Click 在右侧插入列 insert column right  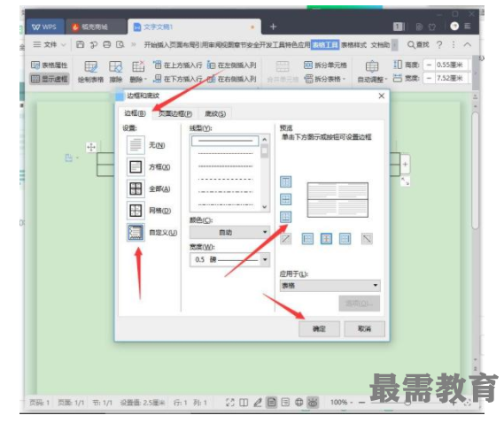tap(232, 79)
